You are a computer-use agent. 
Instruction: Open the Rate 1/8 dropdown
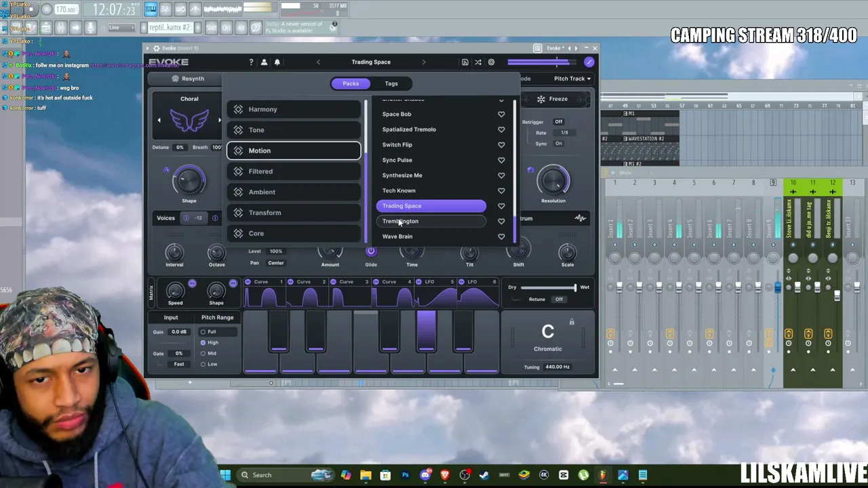564,133
